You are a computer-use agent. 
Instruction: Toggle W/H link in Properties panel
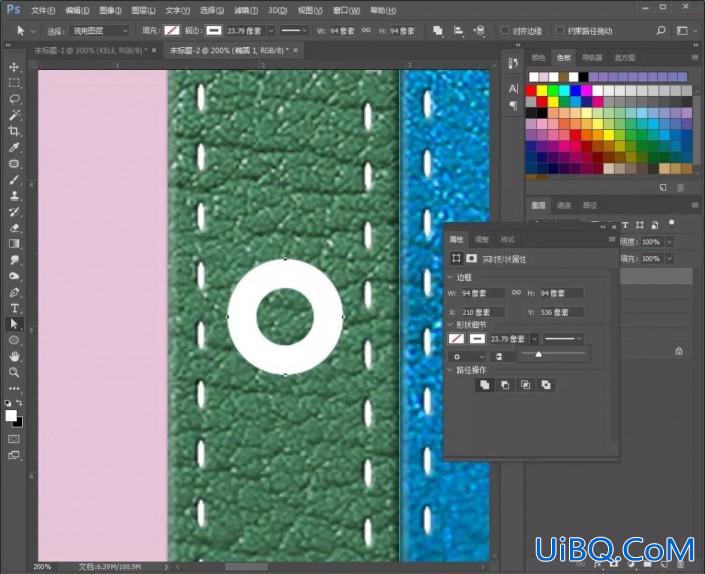pos(516,293)
